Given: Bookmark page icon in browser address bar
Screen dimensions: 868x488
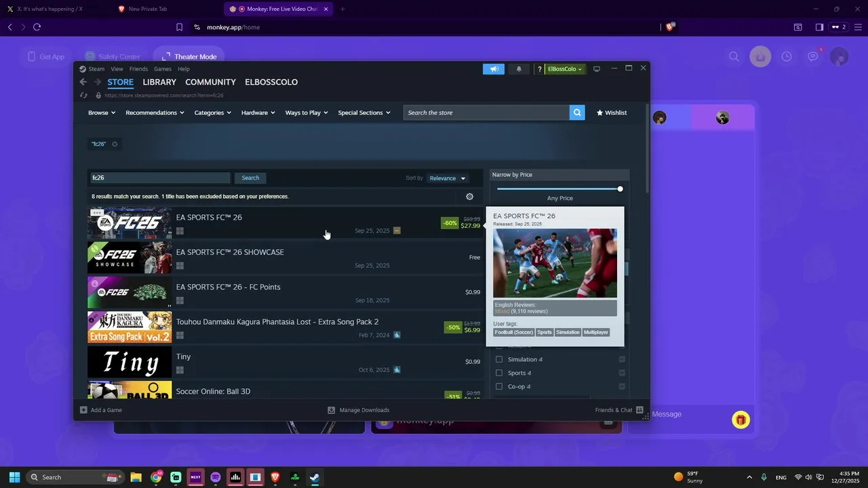Looking at the screenshot, I should [179, 27].
